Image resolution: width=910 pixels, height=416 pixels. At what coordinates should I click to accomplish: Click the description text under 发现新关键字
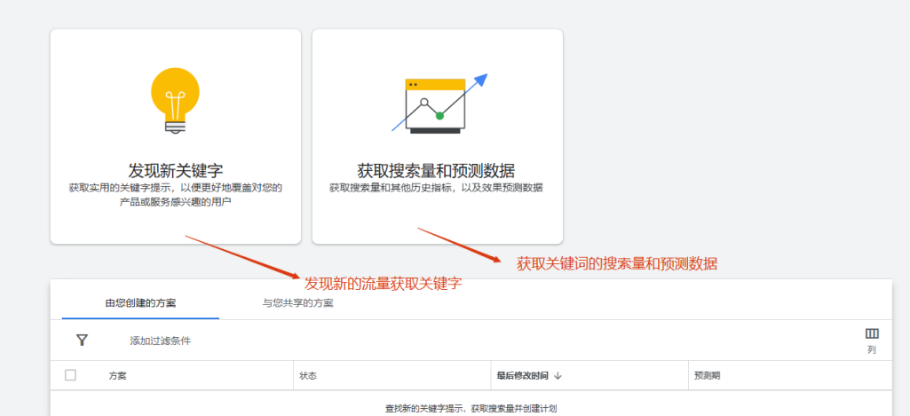click(x=176, y=195)
